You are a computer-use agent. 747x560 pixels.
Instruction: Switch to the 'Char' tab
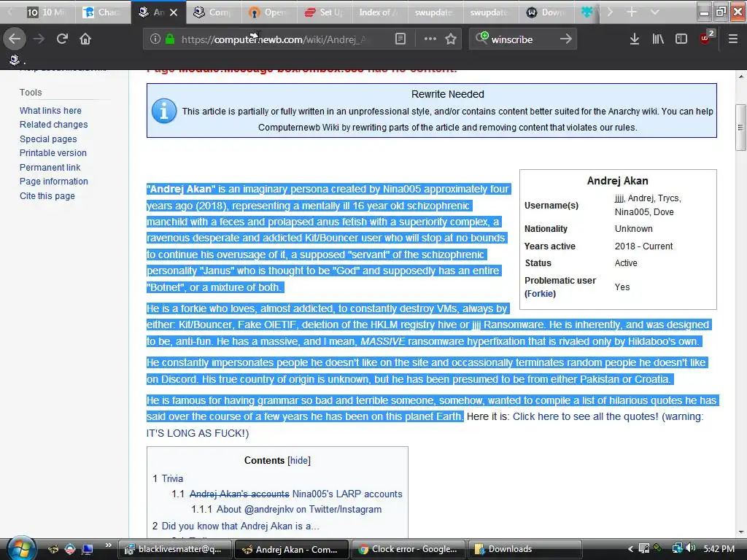pos(102,12)
